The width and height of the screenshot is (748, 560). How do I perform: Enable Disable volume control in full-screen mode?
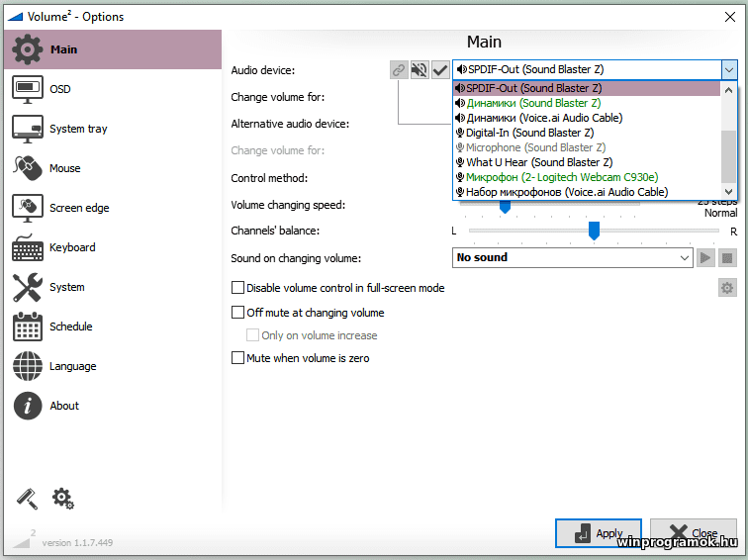click(x=237, y=288)
